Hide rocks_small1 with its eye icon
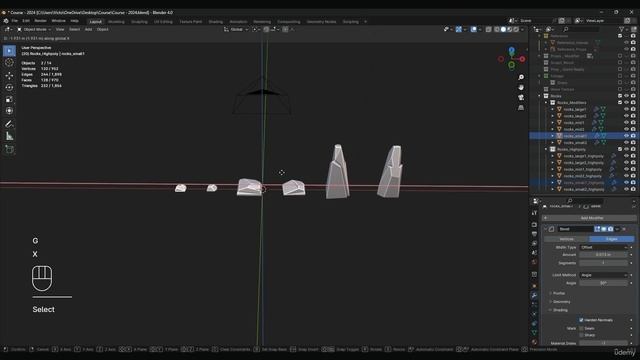Viewport: 640px width, 360px height. (626, 136)
